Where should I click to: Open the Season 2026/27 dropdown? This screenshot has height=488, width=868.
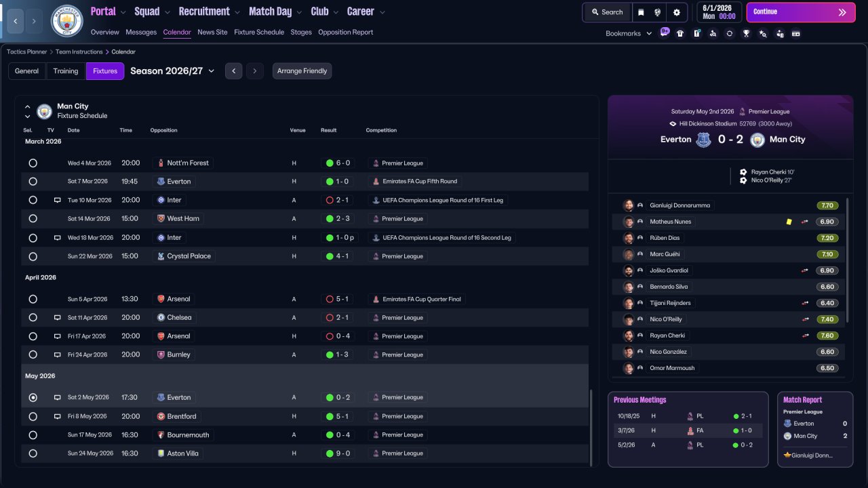(172, 70)
